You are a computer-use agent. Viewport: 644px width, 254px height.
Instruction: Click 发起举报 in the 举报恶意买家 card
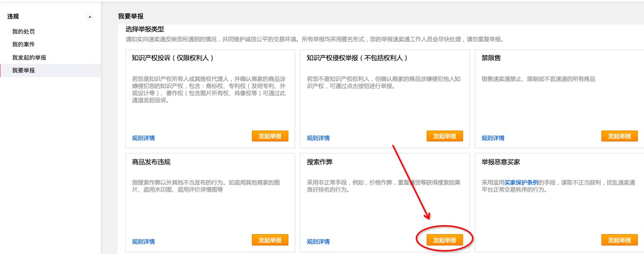coord(619,240)
